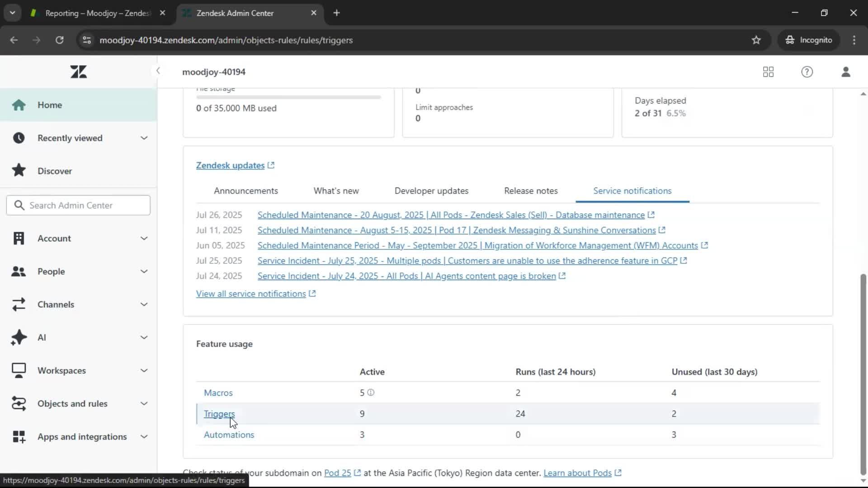Open the WFM Accounts migration notice
This screenshot has width=868, height=488.
477,245
